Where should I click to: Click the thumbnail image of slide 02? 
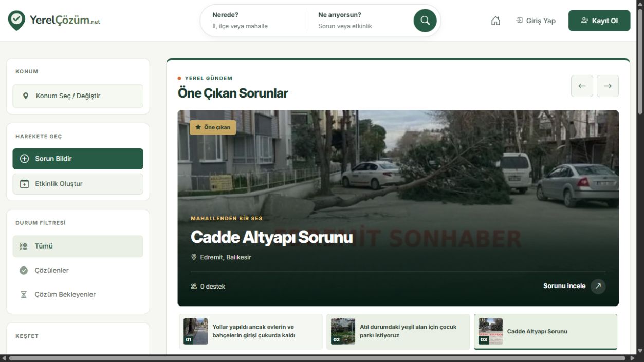pos(343,331)
